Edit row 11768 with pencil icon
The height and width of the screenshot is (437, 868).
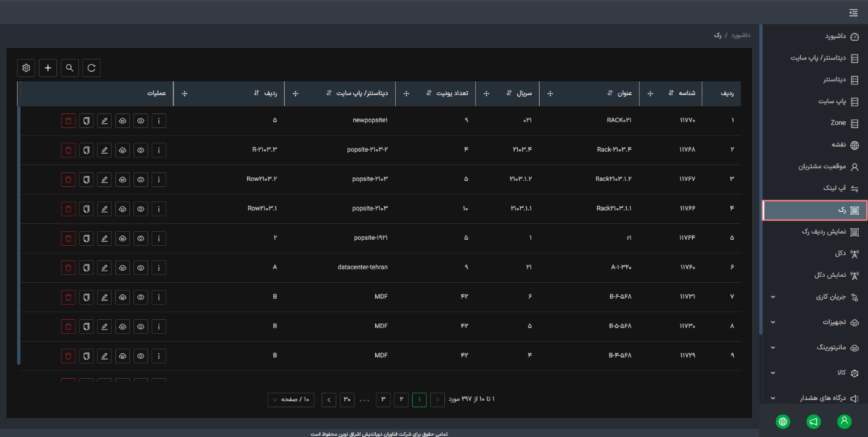104,150
